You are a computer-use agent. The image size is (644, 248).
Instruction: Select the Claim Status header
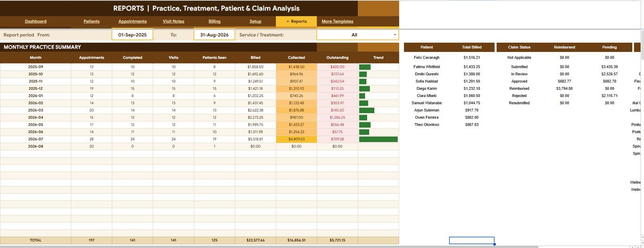(519, 47)
